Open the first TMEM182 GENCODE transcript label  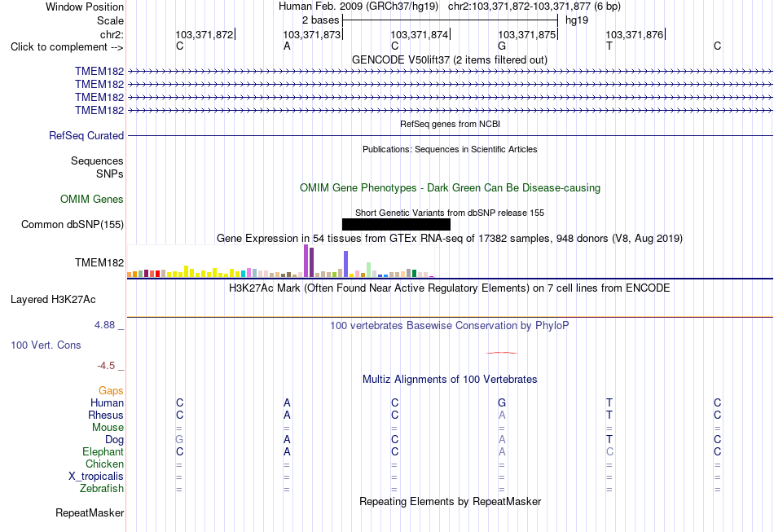tap(99, 72)
